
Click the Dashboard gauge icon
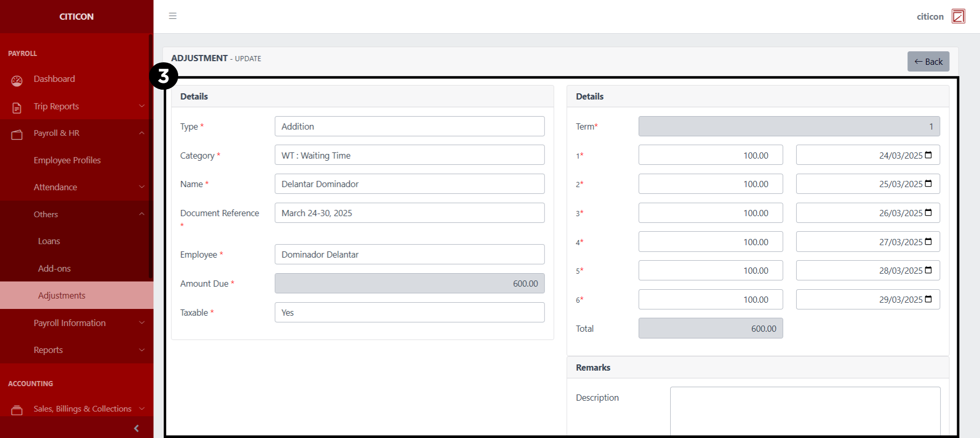(x=17, y=80)
